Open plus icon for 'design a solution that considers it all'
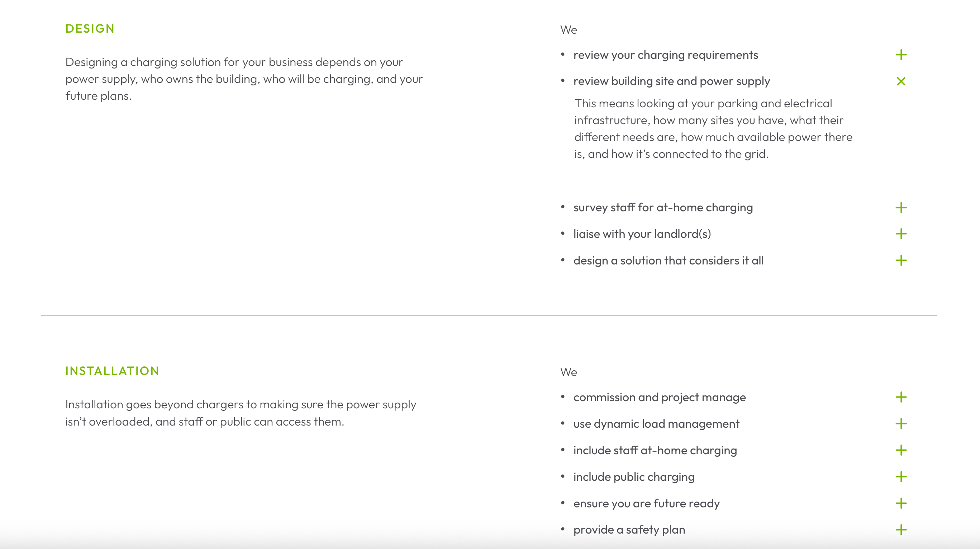This screenshot has width=980, height=549. pos(901,261)
